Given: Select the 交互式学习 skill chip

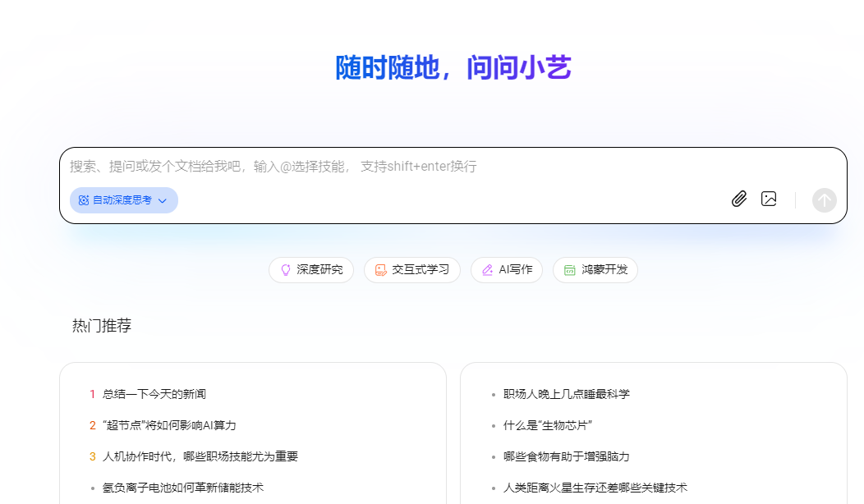Looking at the screenshot, I should tap(412, 270).
